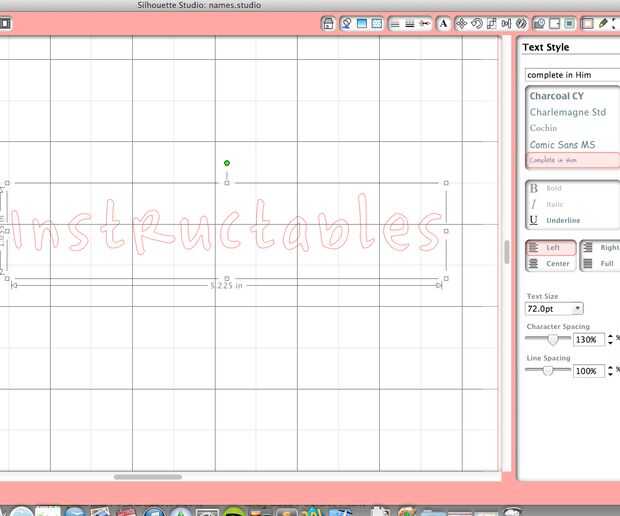Open the cut style tool
Screen dimensions: 620x516
(425, 24)
